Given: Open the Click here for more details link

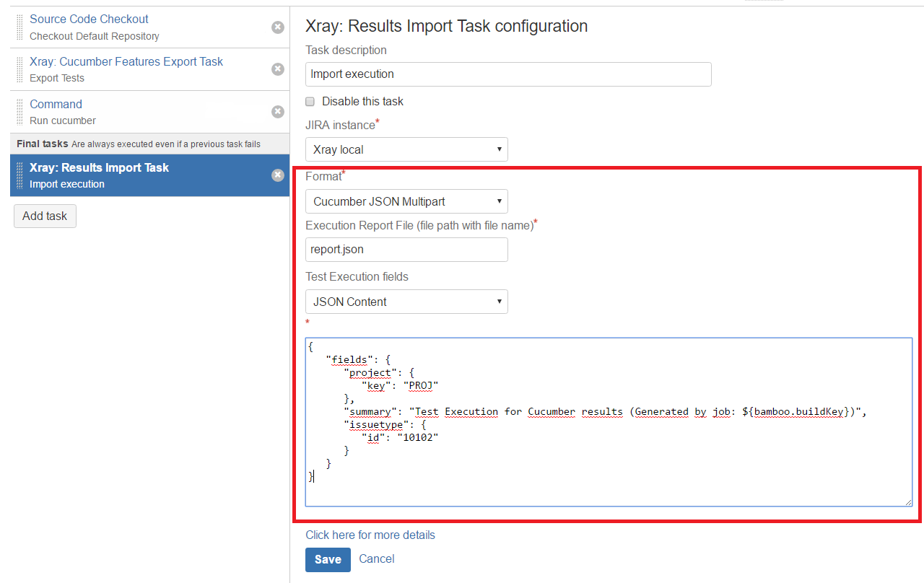Looking at the screenshot, I should pos(370,535).
